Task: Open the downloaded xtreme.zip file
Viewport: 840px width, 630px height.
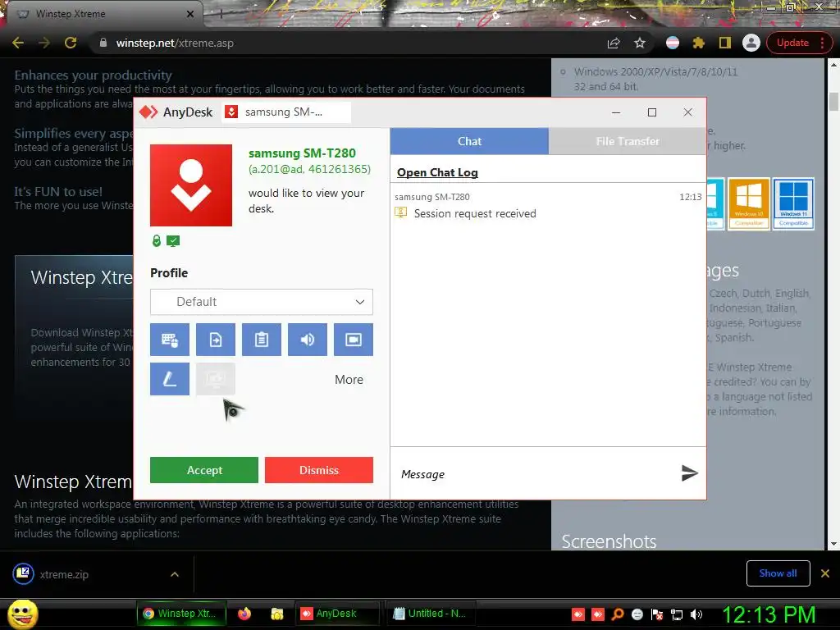Action: [x=64, y=574]
